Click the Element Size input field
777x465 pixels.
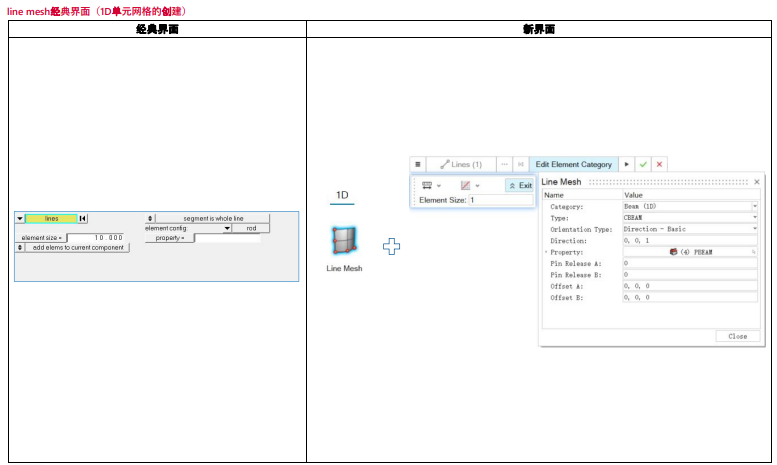pyautogui.click(x=500, y=200)
